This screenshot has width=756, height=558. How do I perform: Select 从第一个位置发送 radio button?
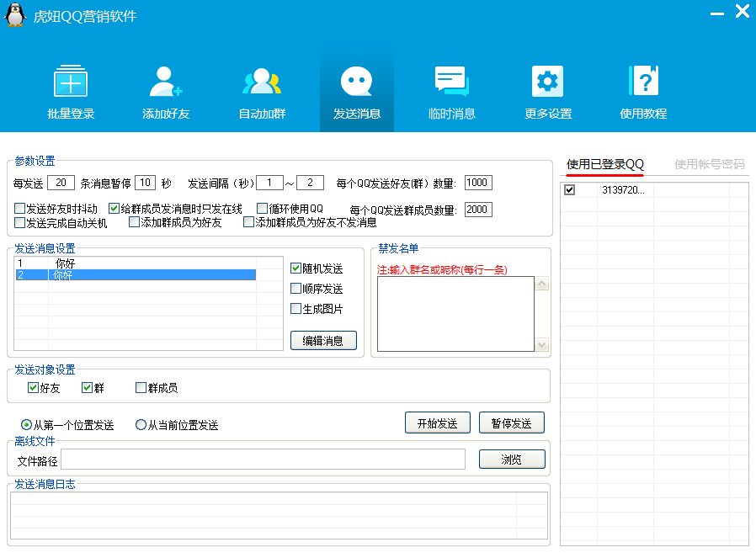click(x=26, y=425)
